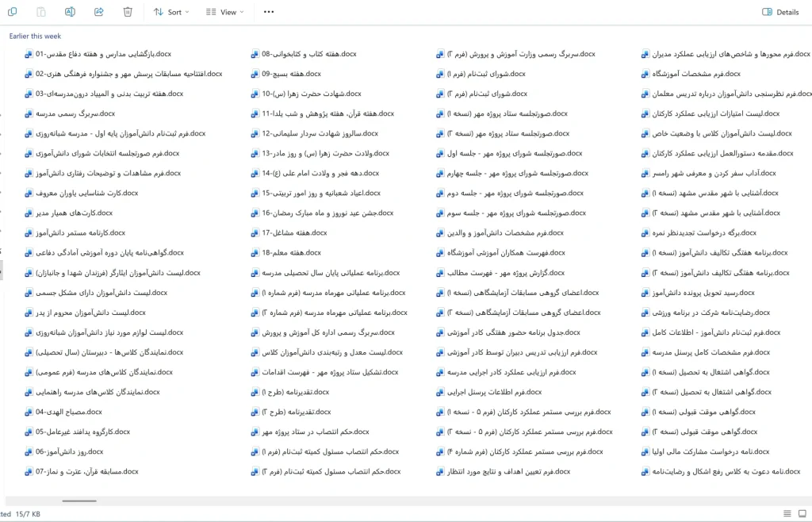Select file '05-کارگروه پدافند غیرعامل.docx'
Image resolution: width=812 pixels, height=522 pixels.
77,432
